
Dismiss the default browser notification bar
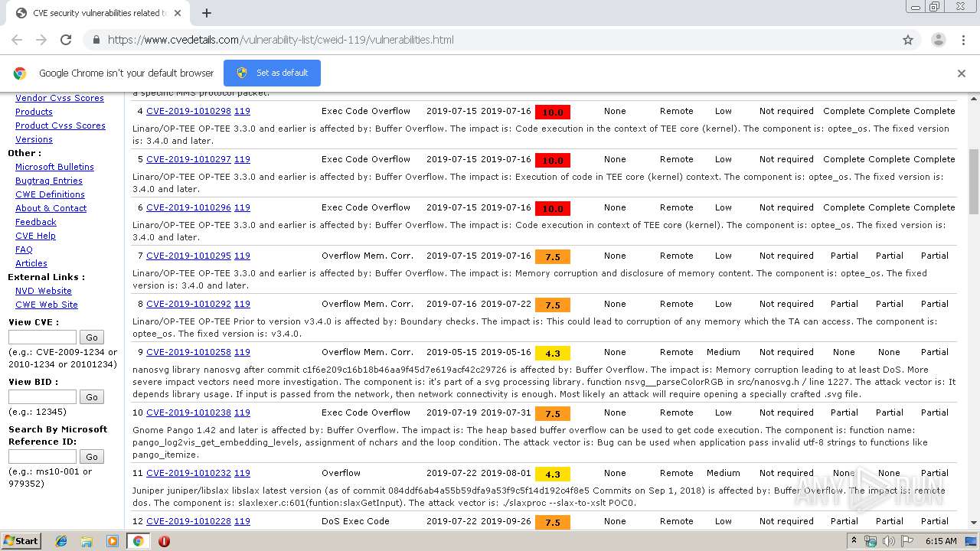[961, 73]
